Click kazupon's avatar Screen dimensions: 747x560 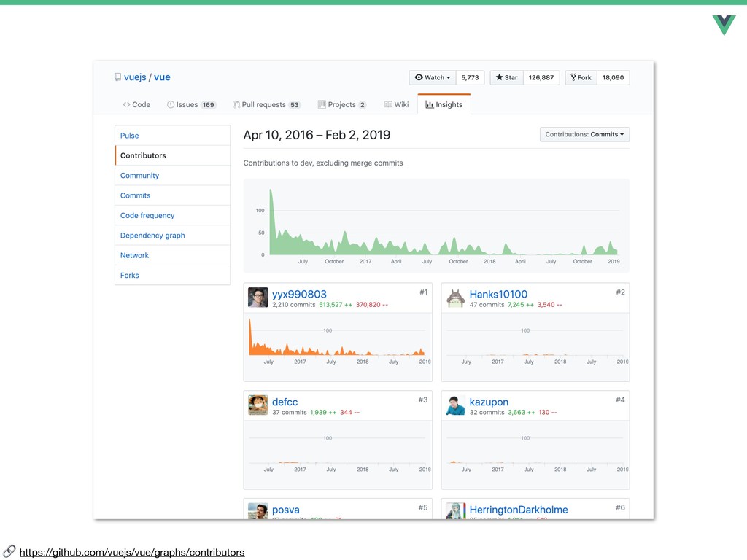pos(455,405)
